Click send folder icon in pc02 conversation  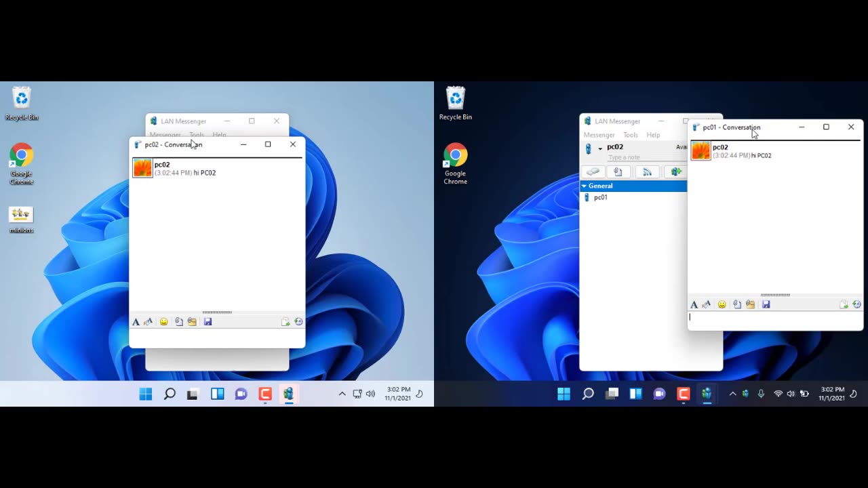click(192, 322)
